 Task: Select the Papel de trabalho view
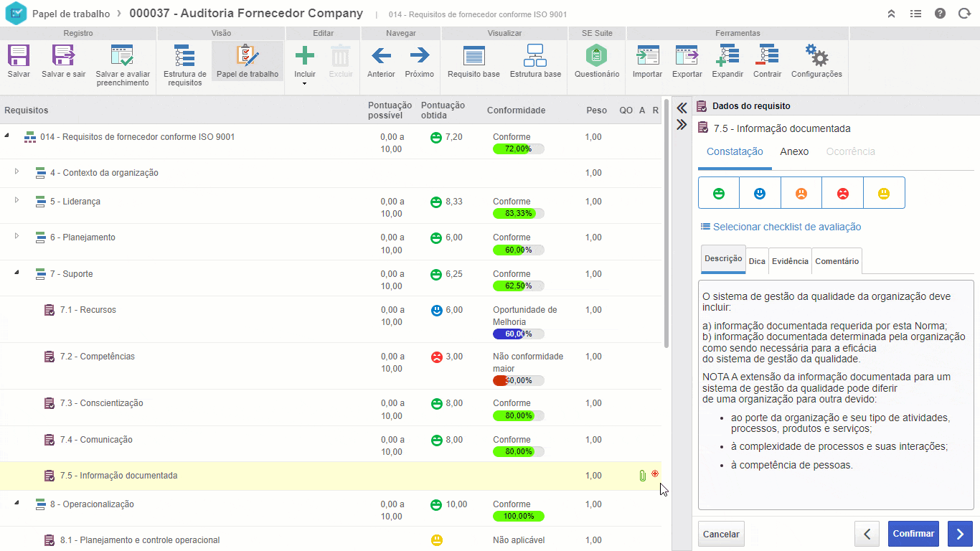tap(248, 61)
